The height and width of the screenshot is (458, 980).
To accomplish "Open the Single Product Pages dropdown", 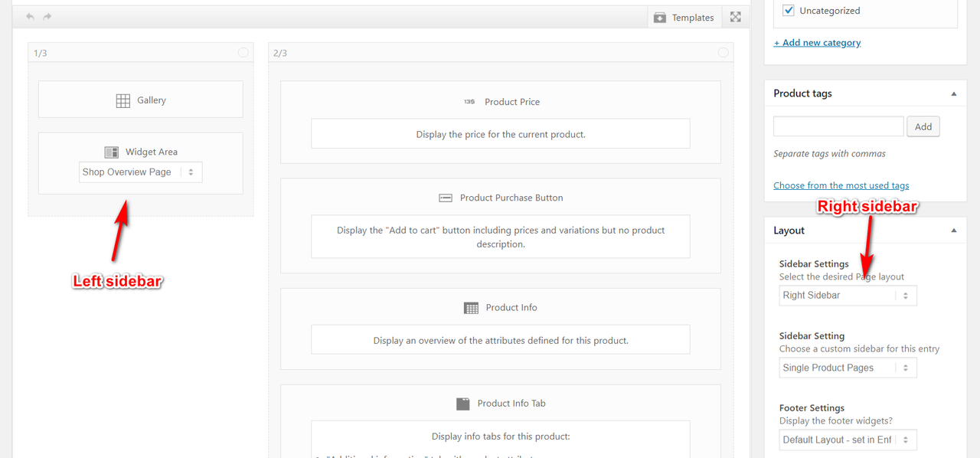I will coord(848,368).
